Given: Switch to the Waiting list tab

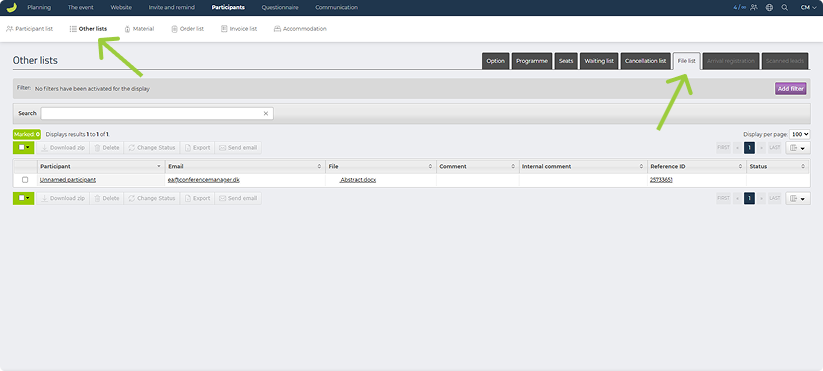Looking at the screenshot, I should click(x=599, y=61).
